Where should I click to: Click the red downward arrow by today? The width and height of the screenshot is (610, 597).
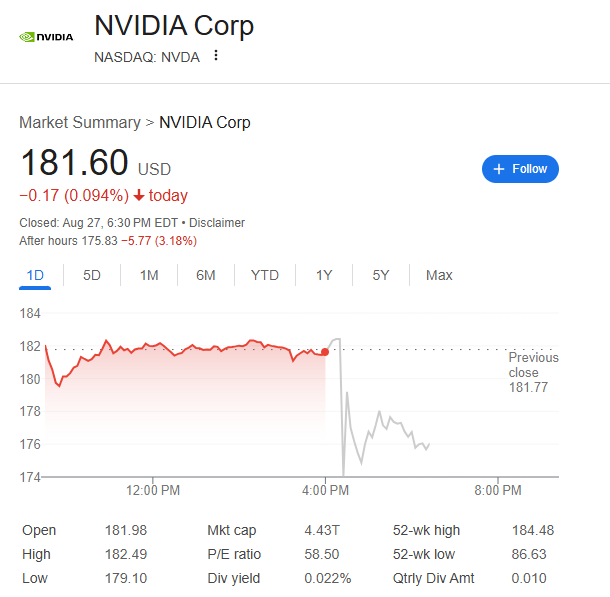138,196
